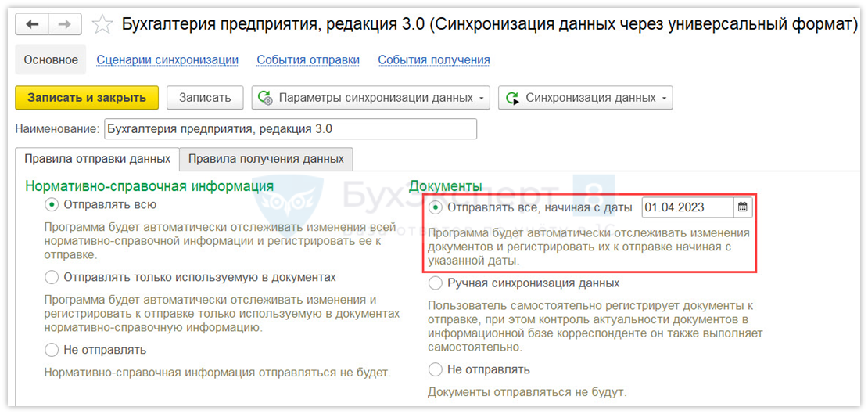
Task: Click text Документы отправляться не будут.
Action: pyautogui.click(x=526, y=393)
